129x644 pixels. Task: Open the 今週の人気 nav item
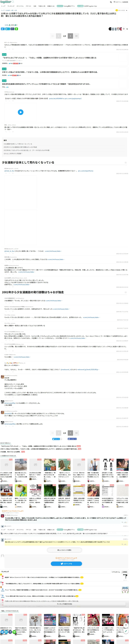42,6
